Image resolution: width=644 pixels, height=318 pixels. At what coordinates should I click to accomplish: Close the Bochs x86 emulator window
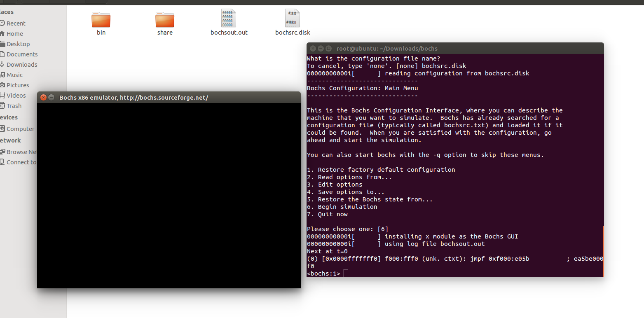(x=43, y=98)
